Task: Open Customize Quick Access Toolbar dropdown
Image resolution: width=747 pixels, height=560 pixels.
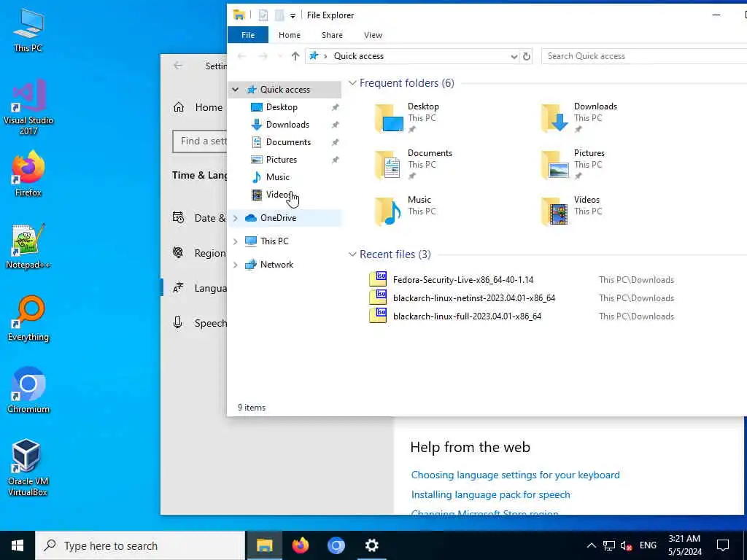Action: pyautogui.click(x=293, y=16)
